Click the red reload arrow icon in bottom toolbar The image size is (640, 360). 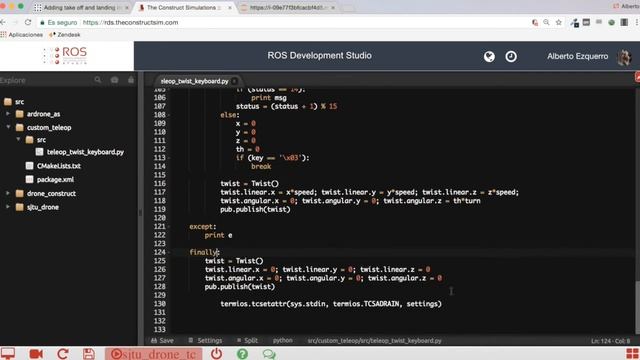(x=62, y=354)
